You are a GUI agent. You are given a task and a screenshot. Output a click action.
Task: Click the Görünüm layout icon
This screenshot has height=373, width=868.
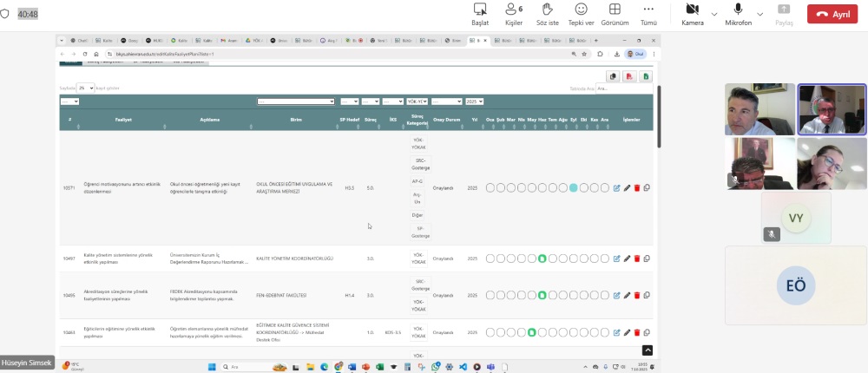pyautogui.click(x=615, y=13)
